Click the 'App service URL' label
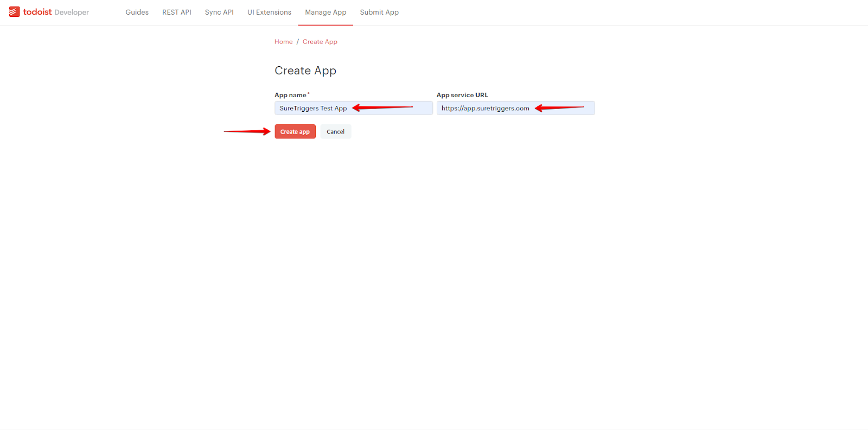The height and width of the screenshot is (430, 868). click(462, 95)
